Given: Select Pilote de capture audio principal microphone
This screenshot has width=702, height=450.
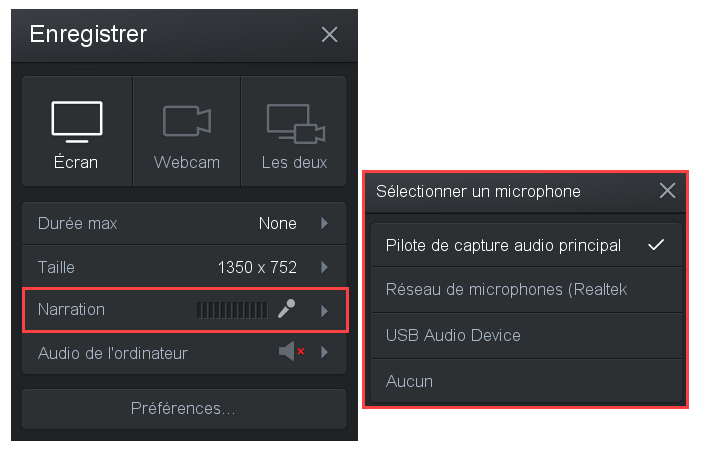Looking at the screenshot, I should click(x=526, y=245).
